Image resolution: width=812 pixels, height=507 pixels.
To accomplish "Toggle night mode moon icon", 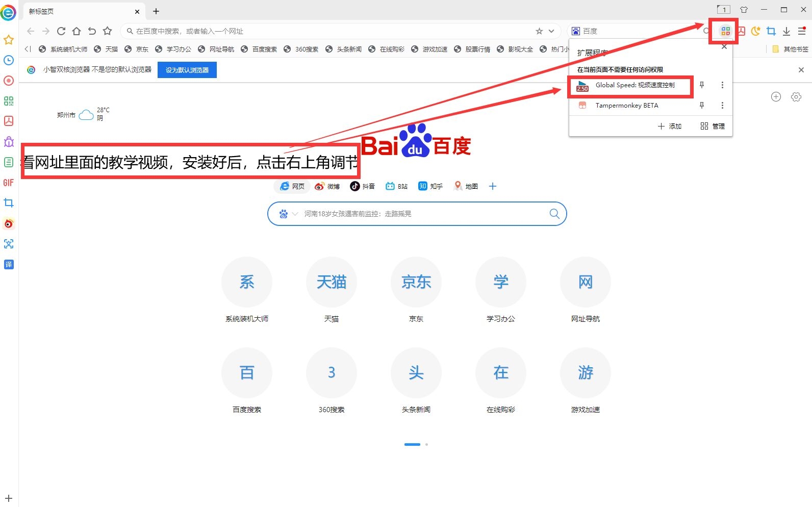I will click(x=756, y=31).
